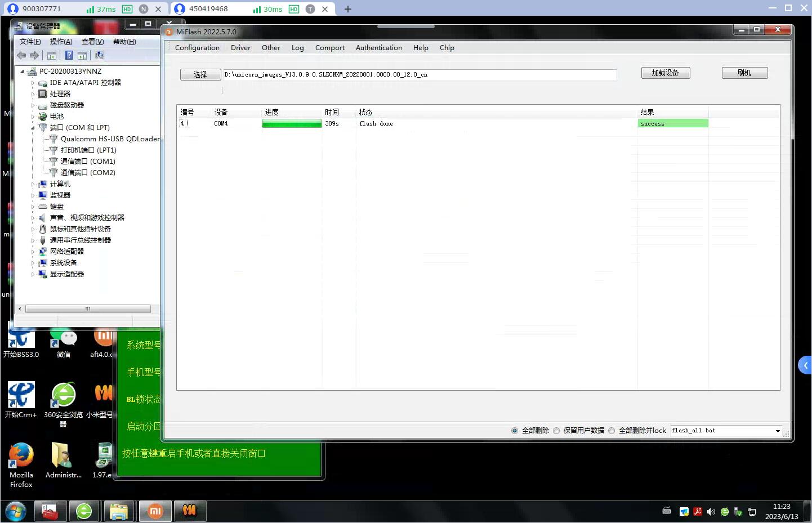Viewport: 812px width, 523px height.
Task: Expand the 计算机 tree node
Action: tap(33, 184)
